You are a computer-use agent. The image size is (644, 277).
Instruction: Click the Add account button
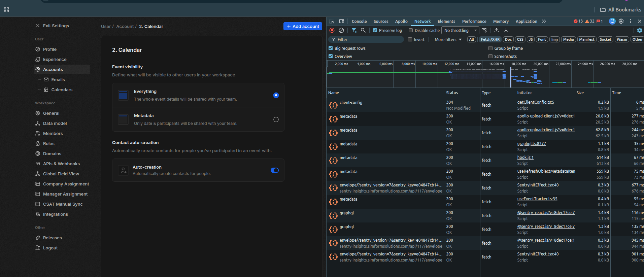(x=303, y=26)
